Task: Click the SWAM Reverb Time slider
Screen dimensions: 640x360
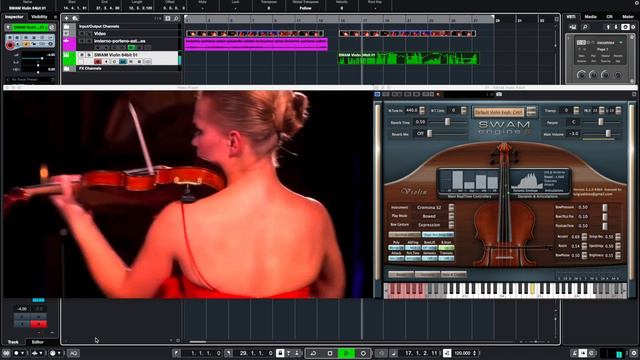Action: click(x=448, y=122)
